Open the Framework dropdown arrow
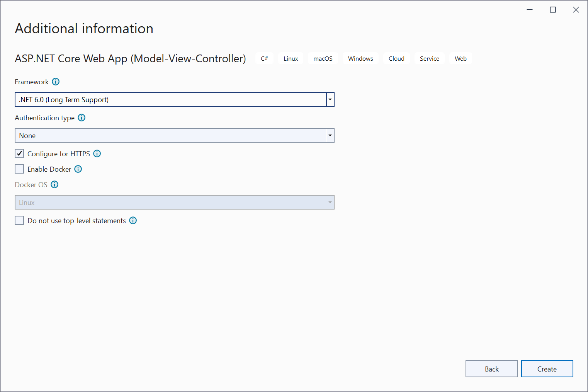The height and width of the screenshot is (392, 588). tap(330, 99)
